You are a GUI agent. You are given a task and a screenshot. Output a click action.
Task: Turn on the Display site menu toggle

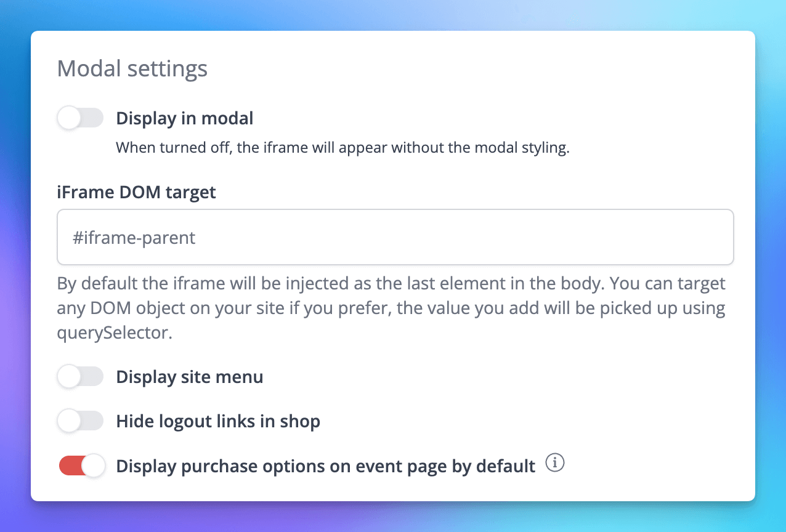pos(80,377)
